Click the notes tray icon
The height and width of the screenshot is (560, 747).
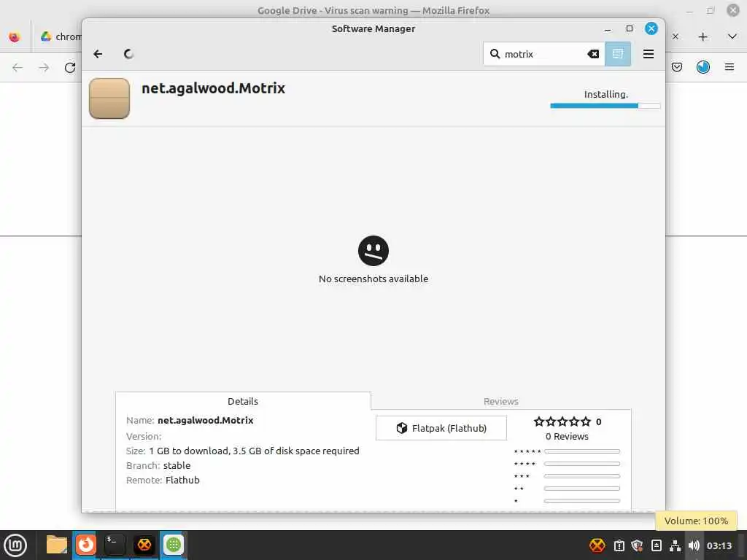pyautogui.click(x=657, y=545)
